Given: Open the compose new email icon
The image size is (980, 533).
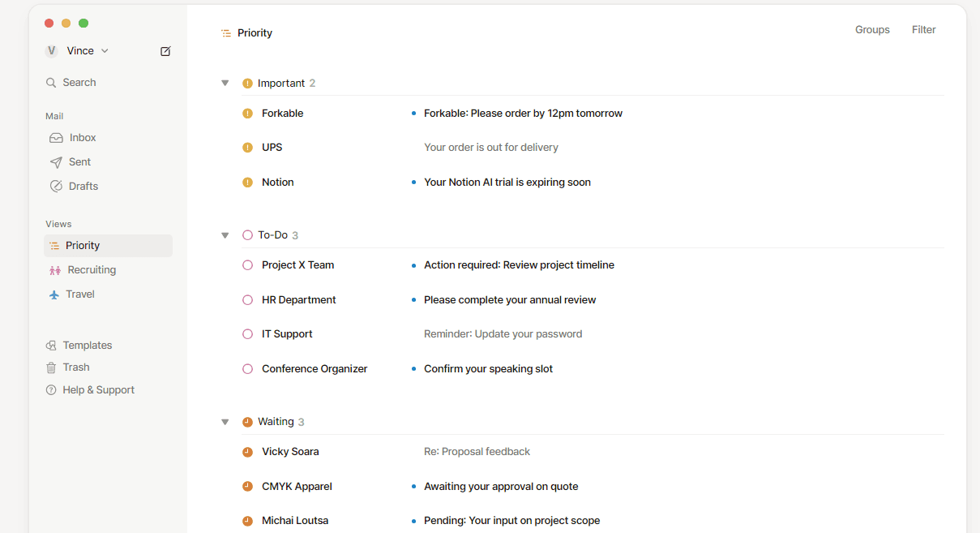Looking at the screenshot, I should 165,50.
